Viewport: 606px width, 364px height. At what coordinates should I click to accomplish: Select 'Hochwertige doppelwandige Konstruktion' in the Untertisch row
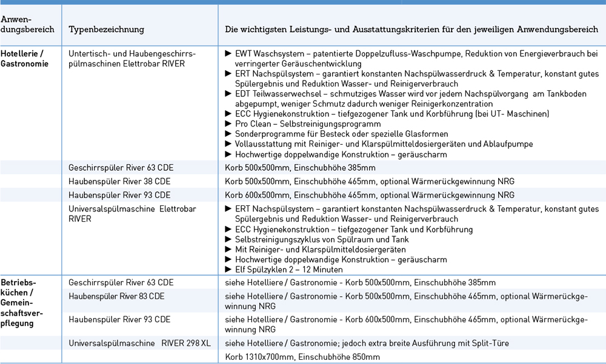coord(341,154)
